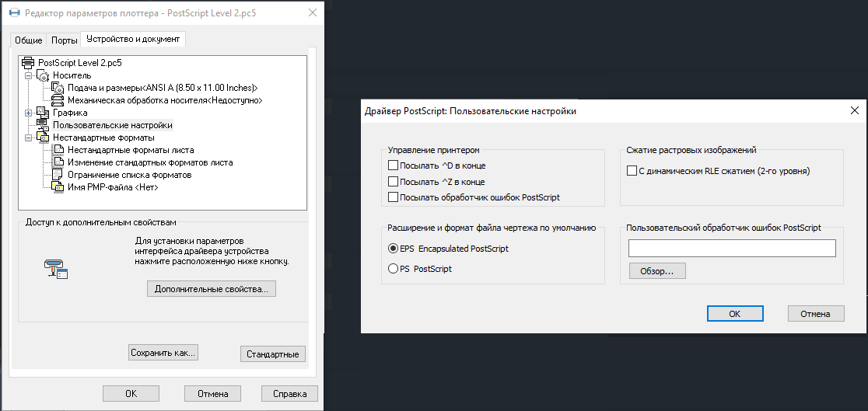This screenshot has height=411, width=868.
Task: Select Изменение стандартных форматов листа row
Action: [150, 162]
